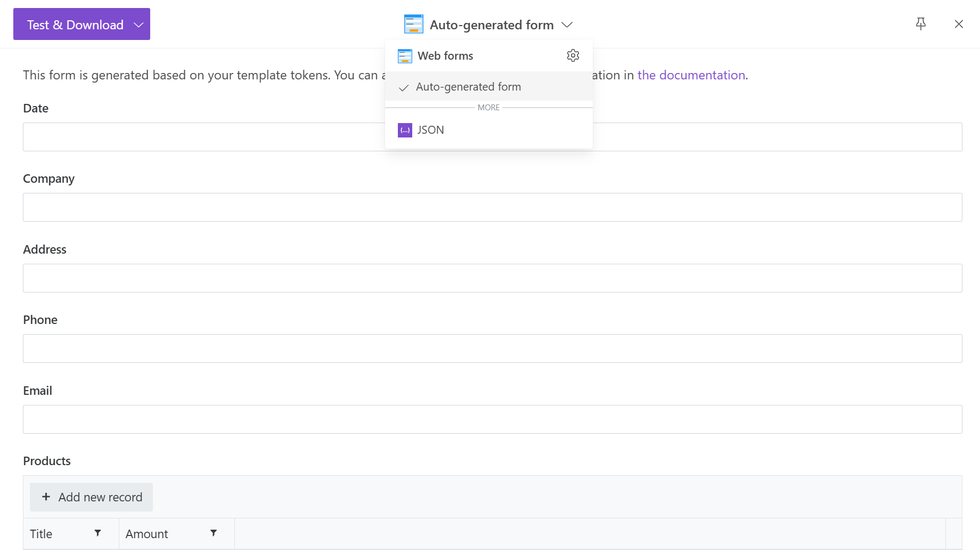980x560 pixels.
Task: Click the Amount column filter icon
Action: (214, 533)
